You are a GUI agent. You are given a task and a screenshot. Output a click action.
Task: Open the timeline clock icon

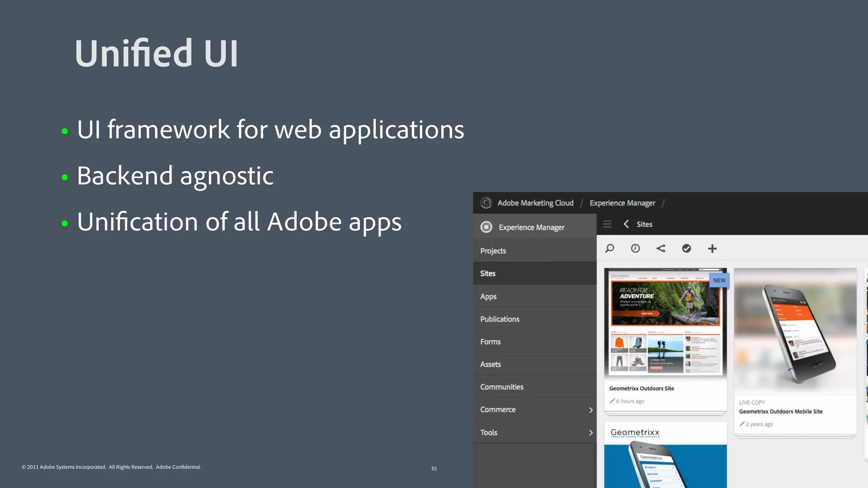(x=635, y=249)
